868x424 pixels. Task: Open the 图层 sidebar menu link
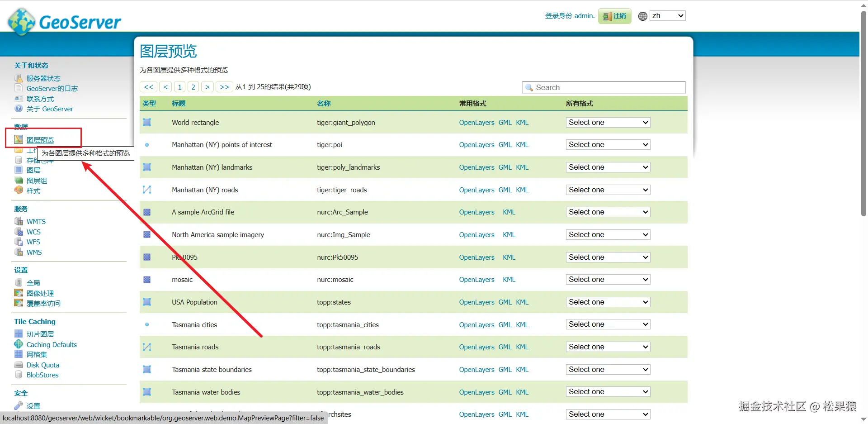(x=33, y=170)
